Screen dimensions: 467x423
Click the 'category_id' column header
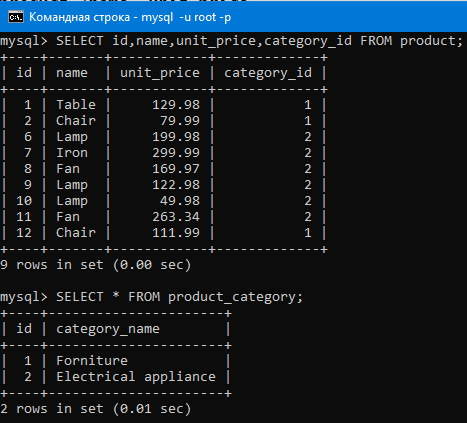pyautogui.click(x=268, y=73)
